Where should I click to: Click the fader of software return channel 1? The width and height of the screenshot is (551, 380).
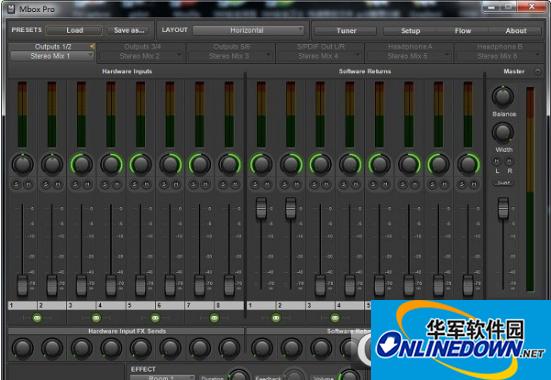(x=261, y=208)
